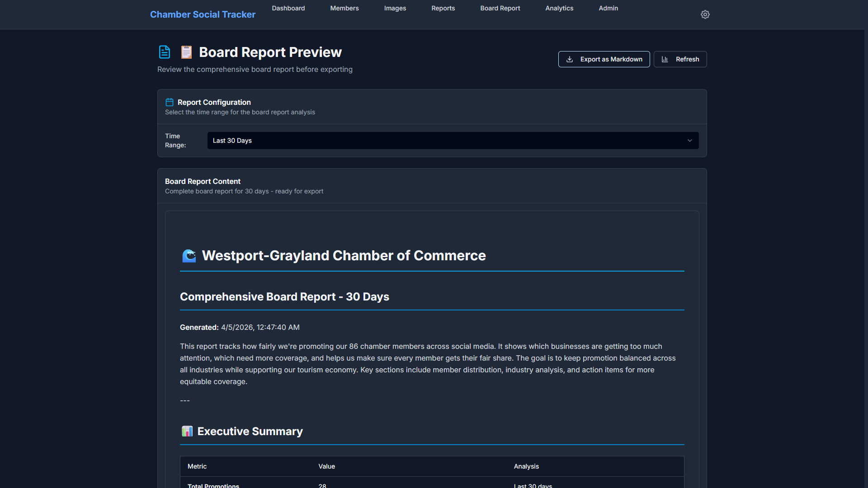Click the Metric column header

coord(197,466)
